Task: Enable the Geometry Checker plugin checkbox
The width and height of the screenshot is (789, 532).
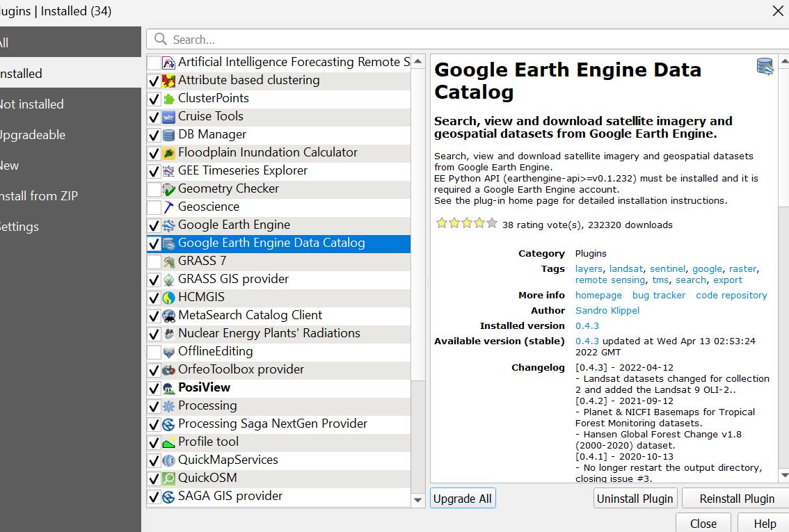Action: 154,189
